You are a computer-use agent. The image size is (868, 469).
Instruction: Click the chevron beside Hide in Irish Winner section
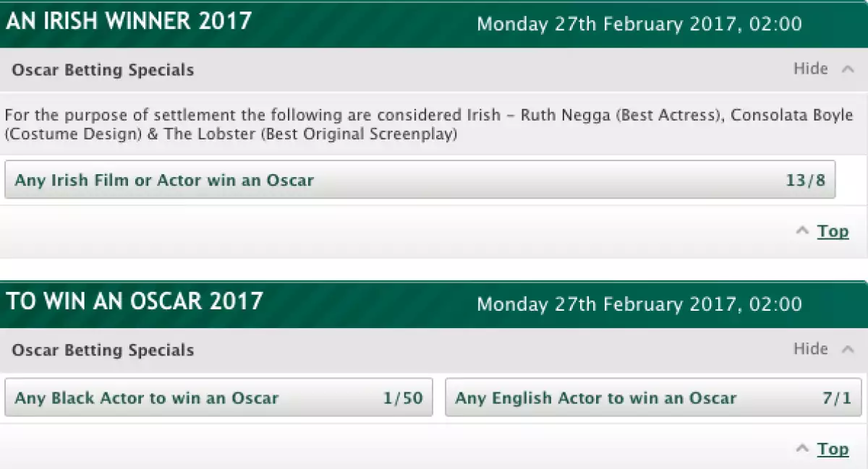[848, 69]
